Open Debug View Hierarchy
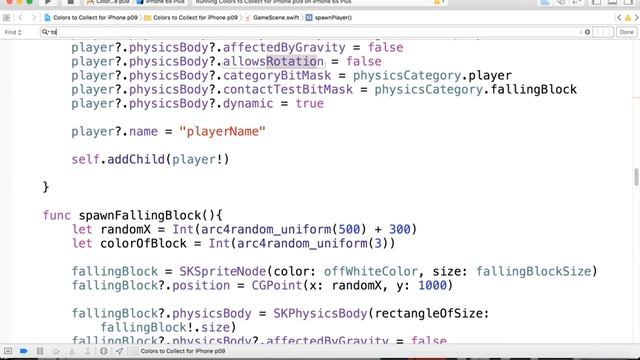 click(103, 351)
